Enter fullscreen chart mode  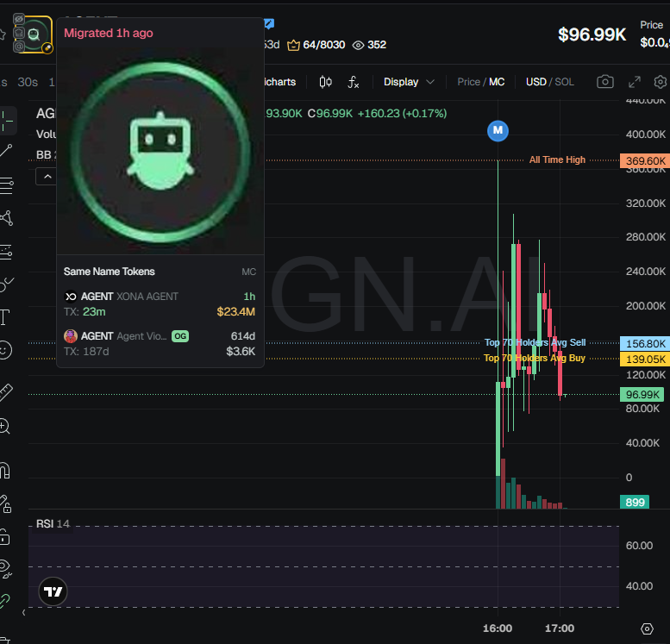[x=635, y=82]
